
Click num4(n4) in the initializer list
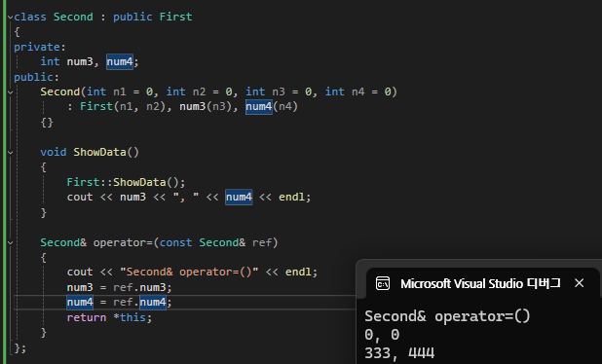(272, 106)
